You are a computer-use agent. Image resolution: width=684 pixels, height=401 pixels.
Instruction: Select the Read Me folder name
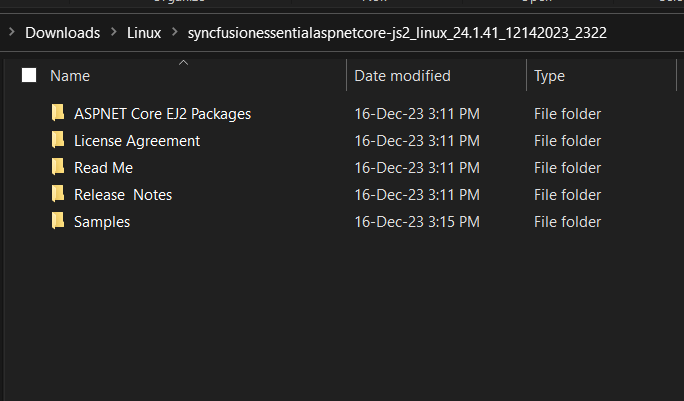pos(103,167)
